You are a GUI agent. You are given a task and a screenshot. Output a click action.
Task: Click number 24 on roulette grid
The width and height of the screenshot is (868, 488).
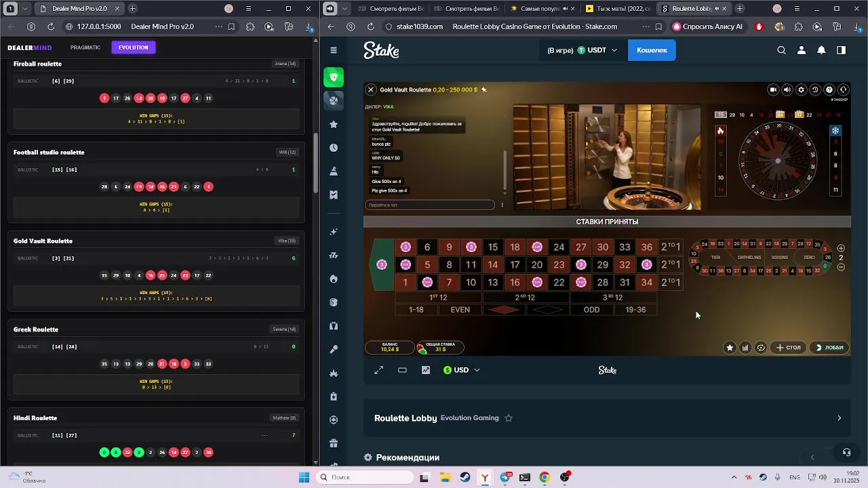(559, 247)
